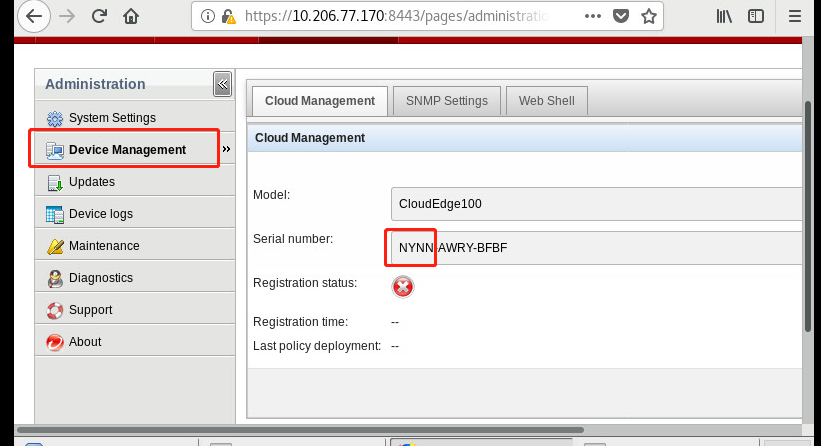Expand the Device Management submenu arrow
Screen dimensions: 821x446
[x=226, y=149]
